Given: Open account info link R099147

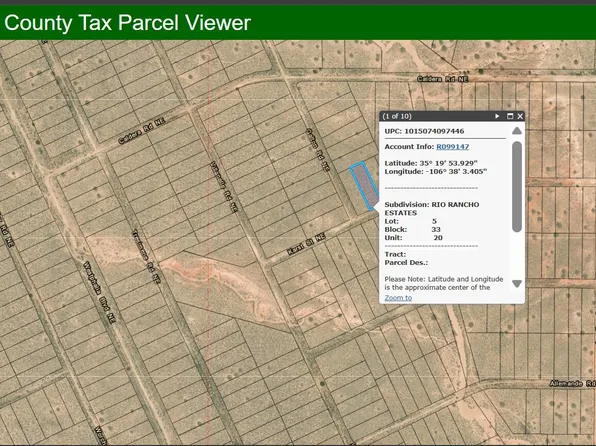Looking at the screenshot, I should point(452,147).
